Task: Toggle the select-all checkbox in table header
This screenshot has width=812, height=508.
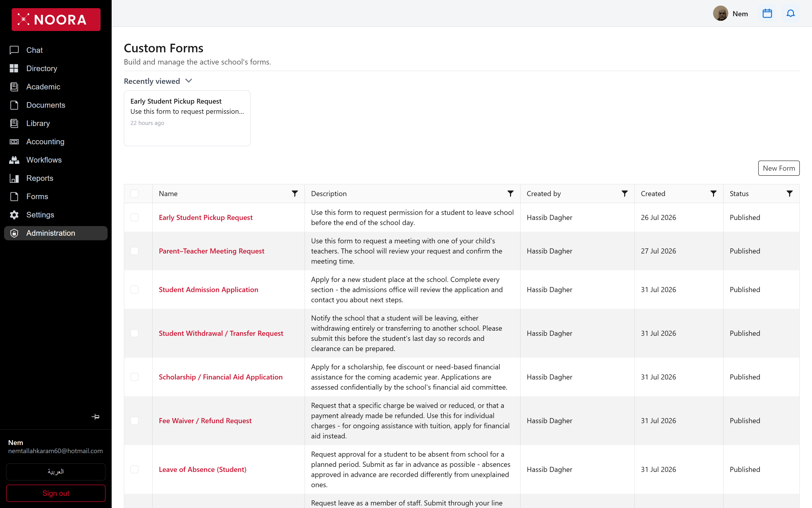Action: pos(134,194)
